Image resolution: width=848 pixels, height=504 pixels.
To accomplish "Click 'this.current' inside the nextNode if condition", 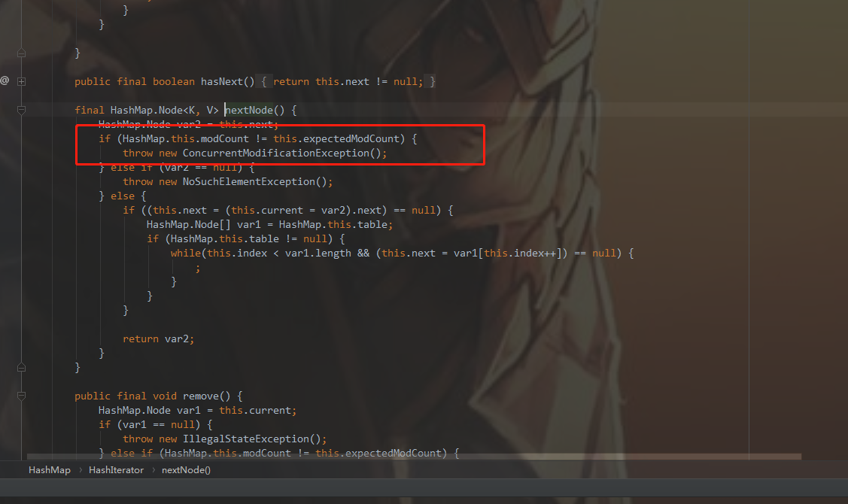I will pos(267,211).
